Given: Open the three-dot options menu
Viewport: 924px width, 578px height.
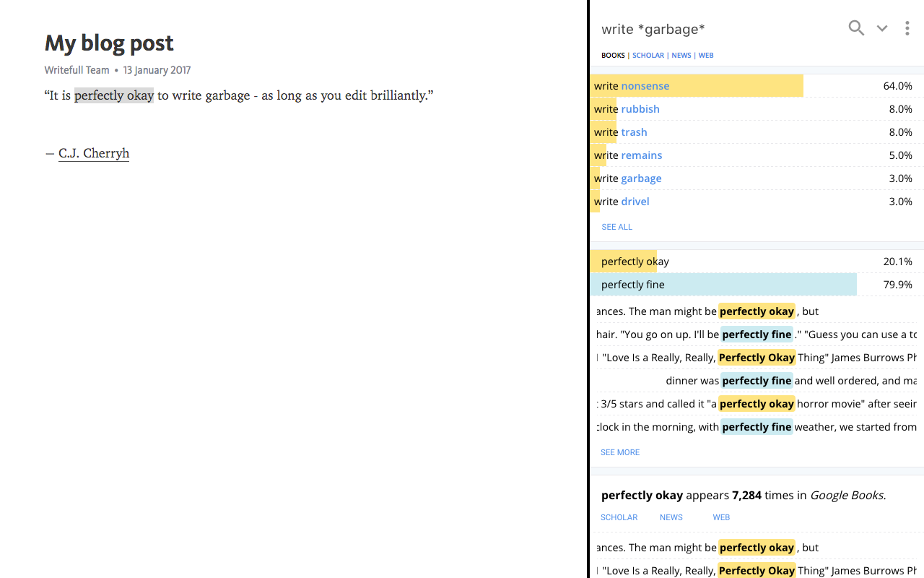Looking at the screenshot, I should (x=907, y=28).
